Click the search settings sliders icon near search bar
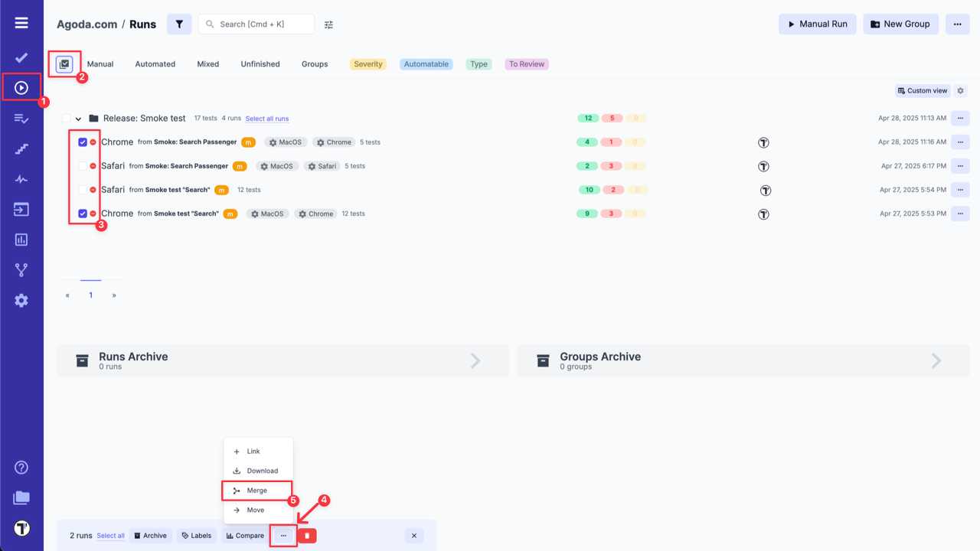 coord(328,24)
